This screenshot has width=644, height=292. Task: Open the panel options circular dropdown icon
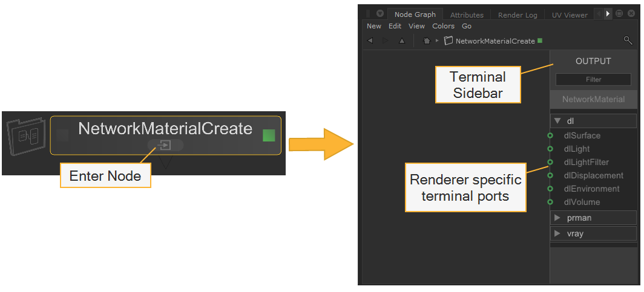379,13
